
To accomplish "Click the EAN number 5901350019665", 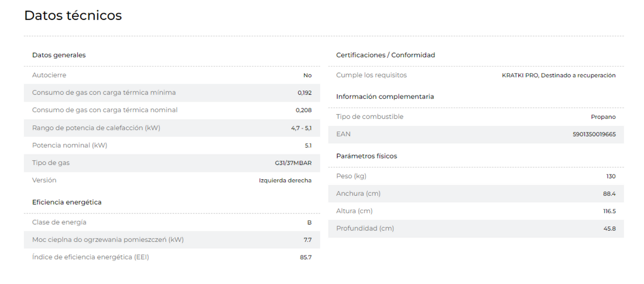I will (594, 134).
